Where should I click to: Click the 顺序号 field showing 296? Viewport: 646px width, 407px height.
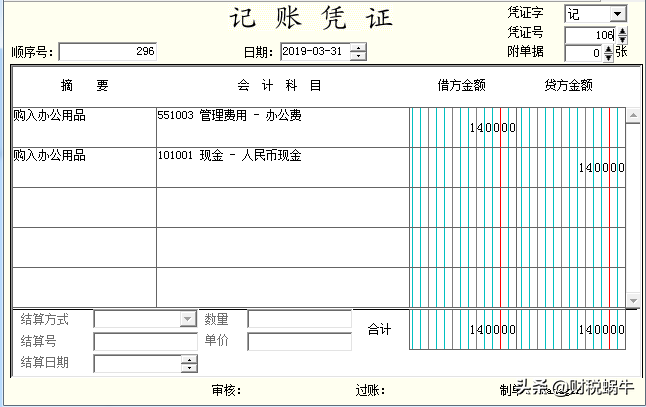pos(107,51)
